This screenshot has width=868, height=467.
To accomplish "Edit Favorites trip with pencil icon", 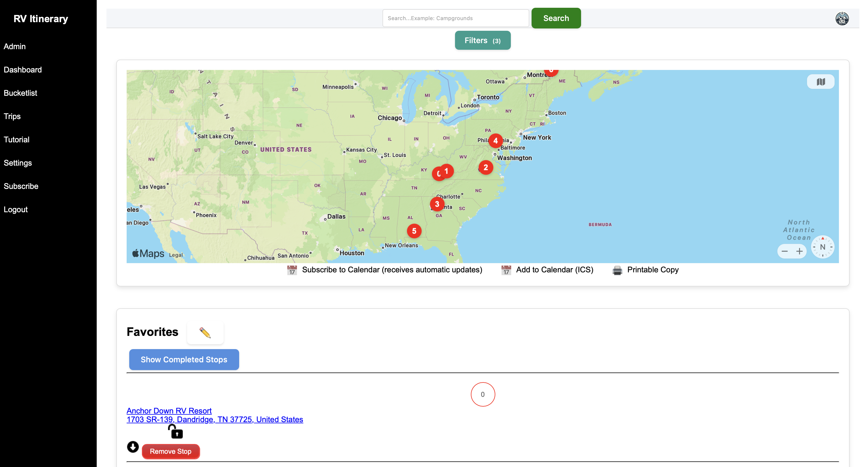I will pyautogui.click(x=205, y=333).
